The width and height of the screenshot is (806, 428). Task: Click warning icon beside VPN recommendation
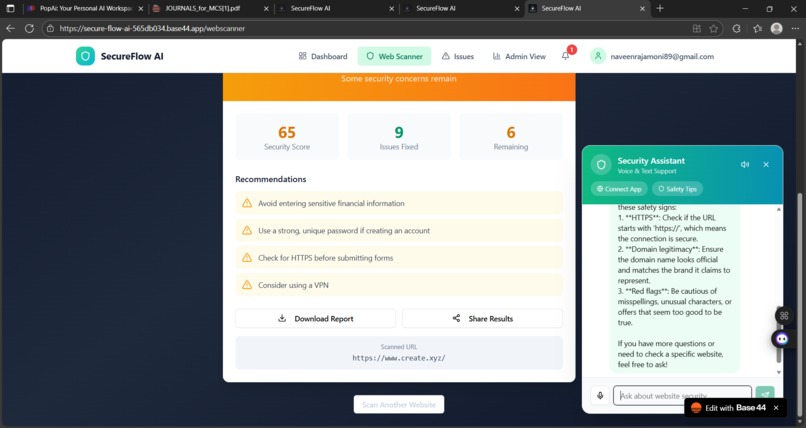[247, 285]
